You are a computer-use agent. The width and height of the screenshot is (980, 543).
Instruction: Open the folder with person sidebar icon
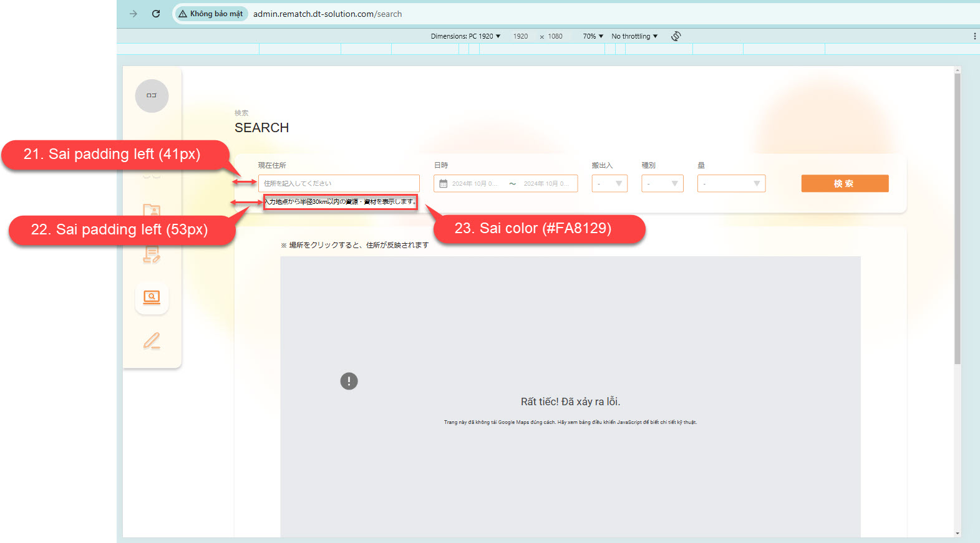tap(152, 210)
